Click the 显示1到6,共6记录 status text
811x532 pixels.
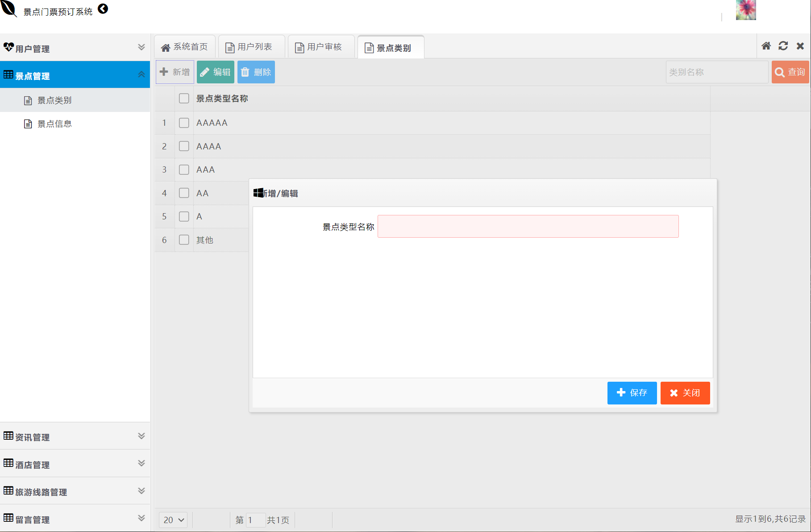(x=770, y=519)
